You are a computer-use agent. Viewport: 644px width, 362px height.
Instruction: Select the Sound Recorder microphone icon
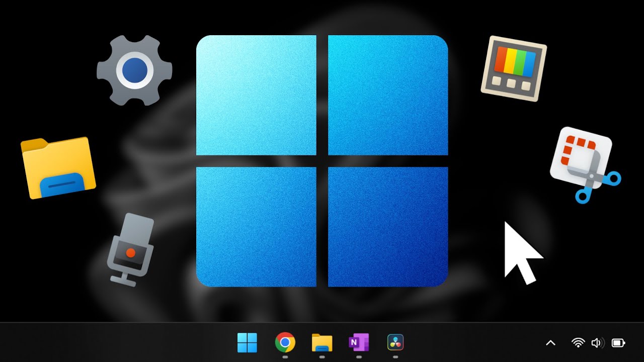tap(131, 249)
